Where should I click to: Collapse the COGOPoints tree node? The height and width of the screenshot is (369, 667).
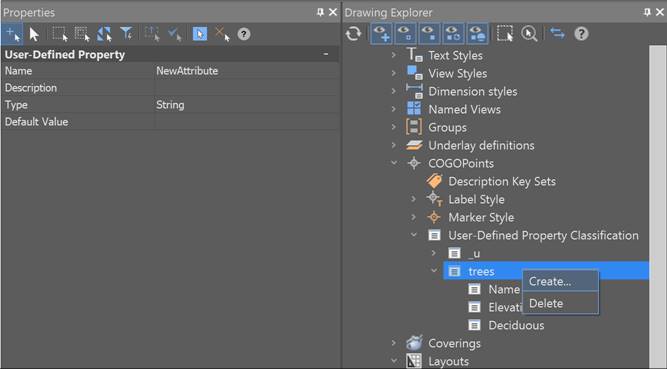coord(394,163)
